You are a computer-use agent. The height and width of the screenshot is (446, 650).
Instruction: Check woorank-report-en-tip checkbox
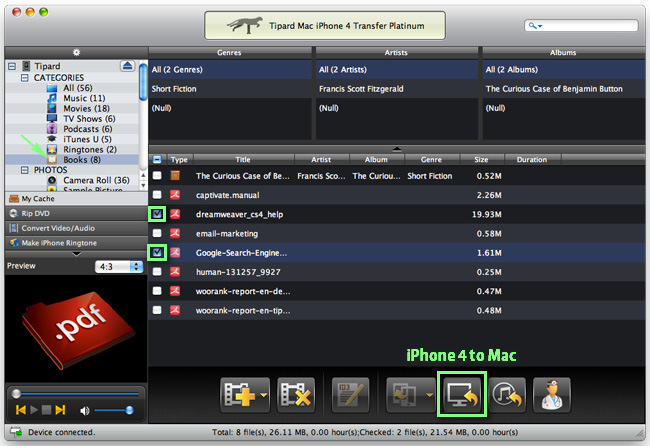157,310
